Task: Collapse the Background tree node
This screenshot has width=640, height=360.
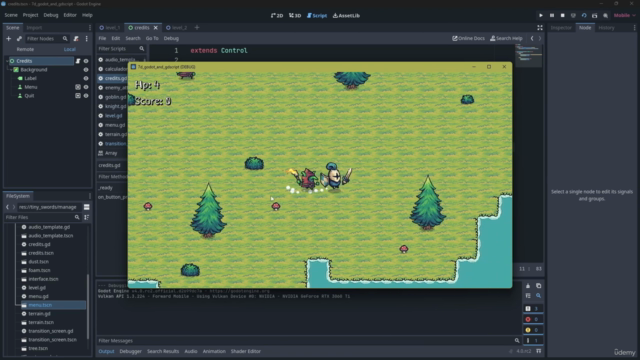Action: 11,70
